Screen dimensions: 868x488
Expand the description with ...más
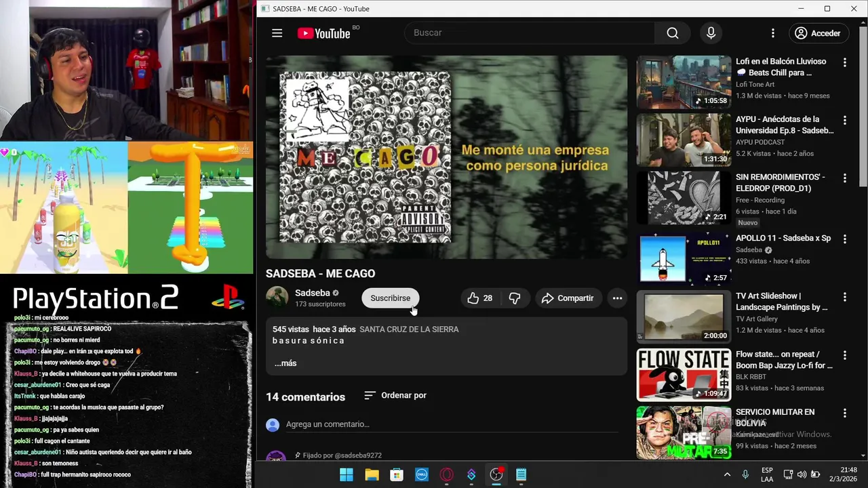(x=285, y=363)
